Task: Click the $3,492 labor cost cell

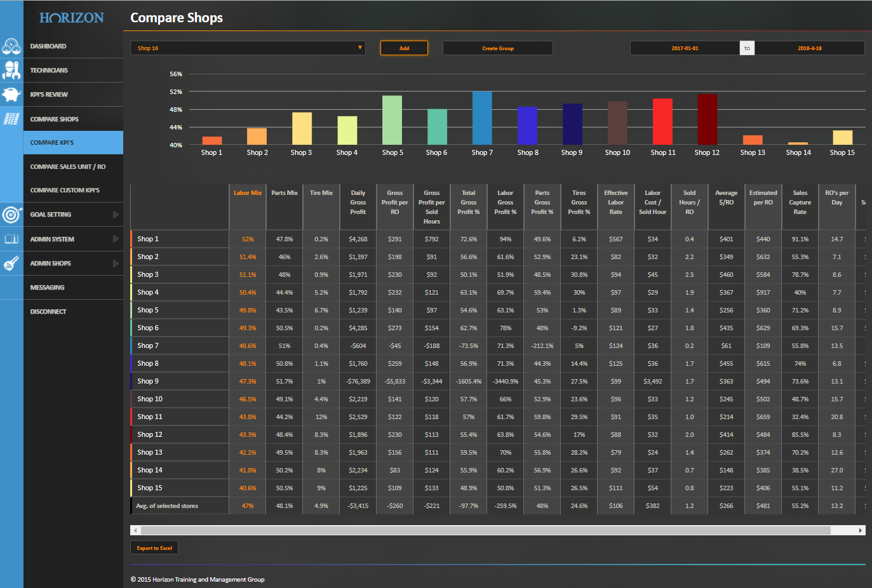Action: (x=653, y=382)
